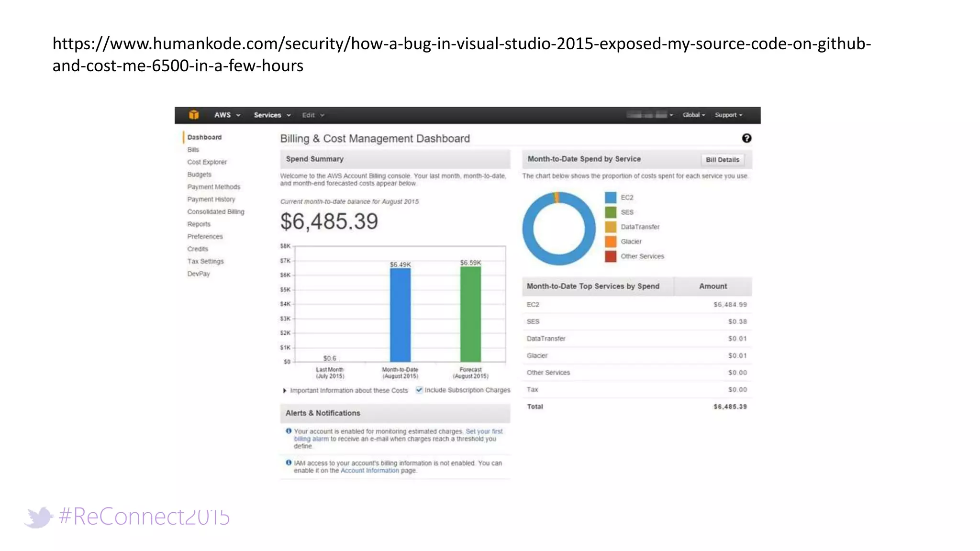
Task: Follow the Account Information link
Action: point(369,471)
